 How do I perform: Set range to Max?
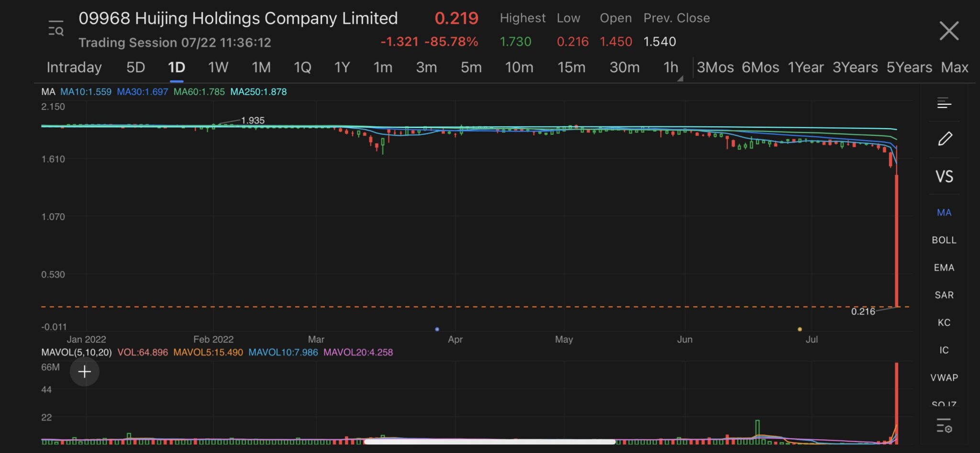point(955,67)
